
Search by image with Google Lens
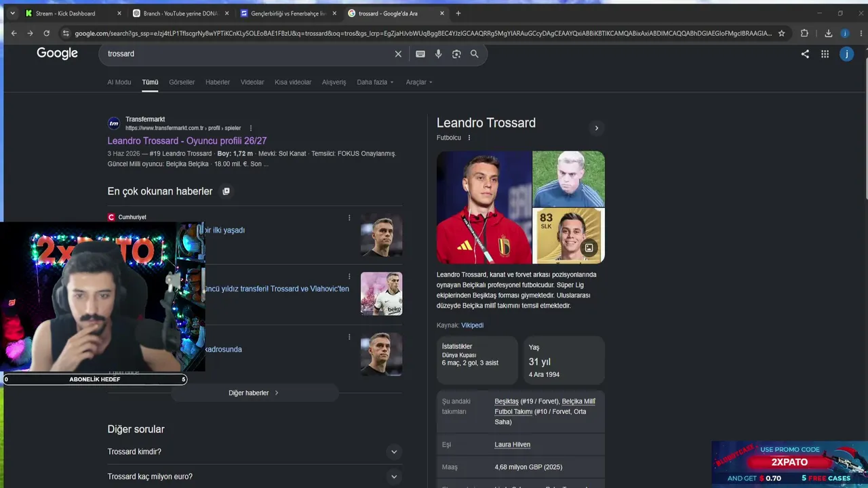tap(456, 54)
